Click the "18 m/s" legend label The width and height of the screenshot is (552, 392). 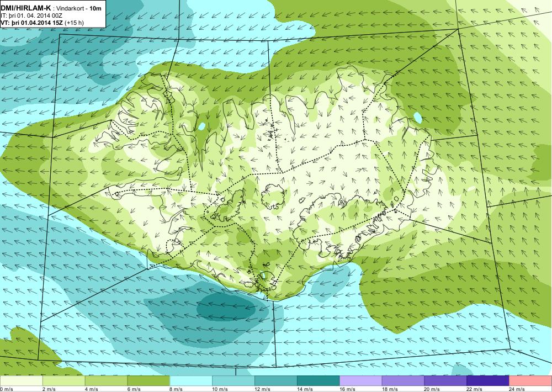(x=389, y=389)
